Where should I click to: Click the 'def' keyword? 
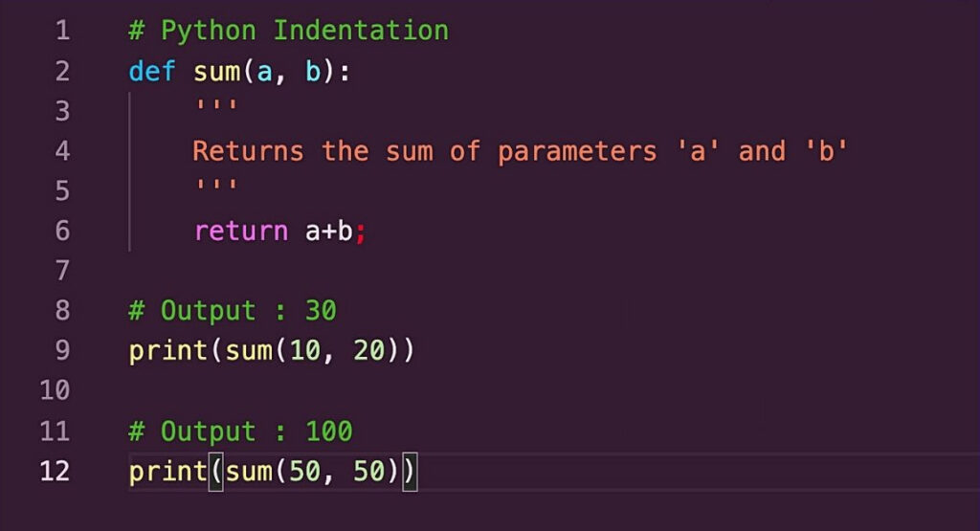[152, 71]
